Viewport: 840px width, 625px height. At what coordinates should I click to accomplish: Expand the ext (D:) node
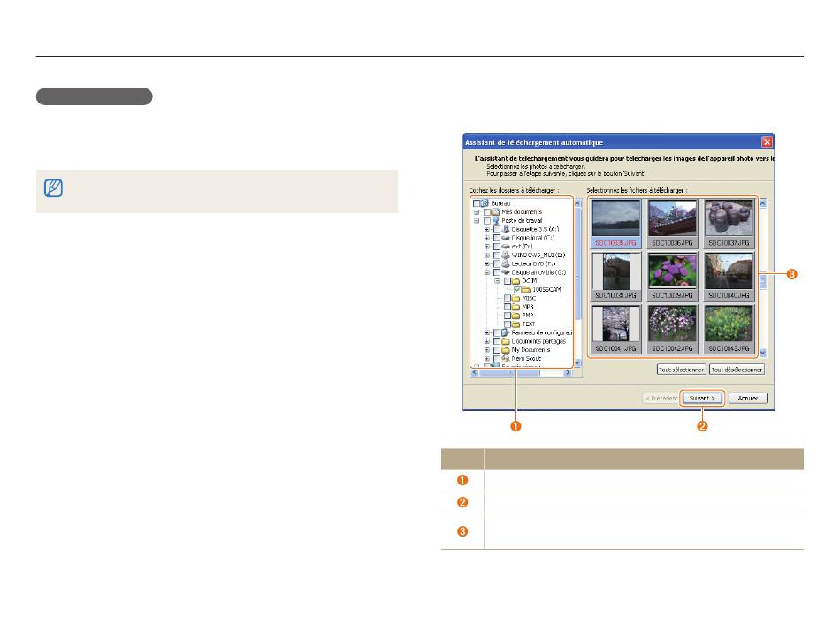click(487, 247)
